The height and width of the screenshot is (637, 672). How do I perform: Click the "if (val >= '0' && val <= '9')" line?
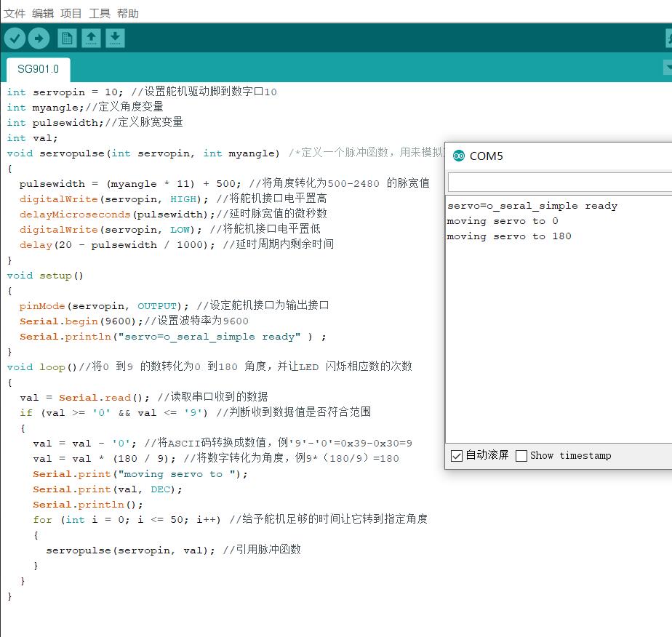(x=195, y=412)
